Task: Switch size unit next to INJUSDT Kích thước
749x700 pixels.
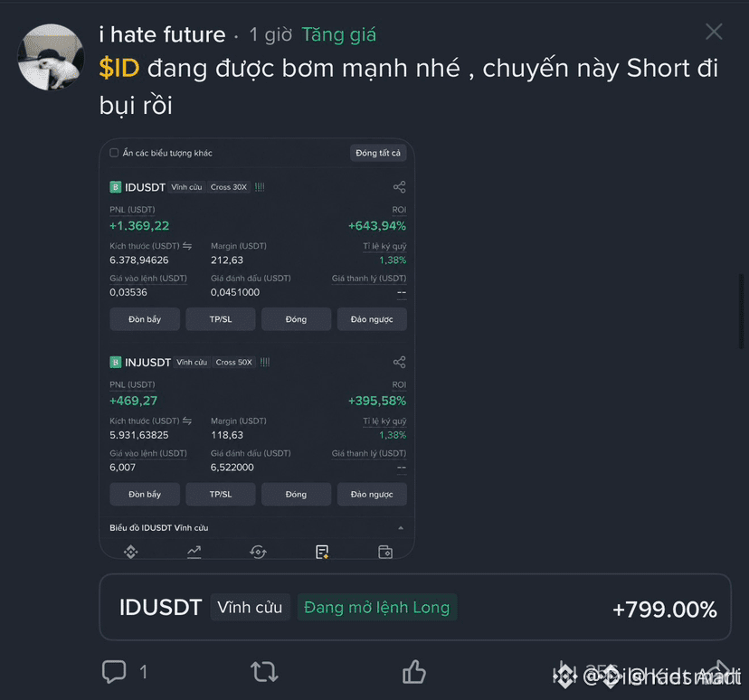Action: 187,421
